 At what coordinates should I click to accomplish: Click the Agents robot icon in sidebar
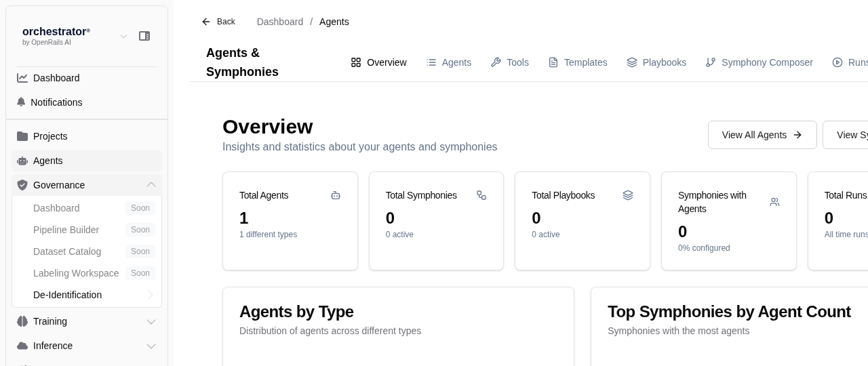coord(22,161)
